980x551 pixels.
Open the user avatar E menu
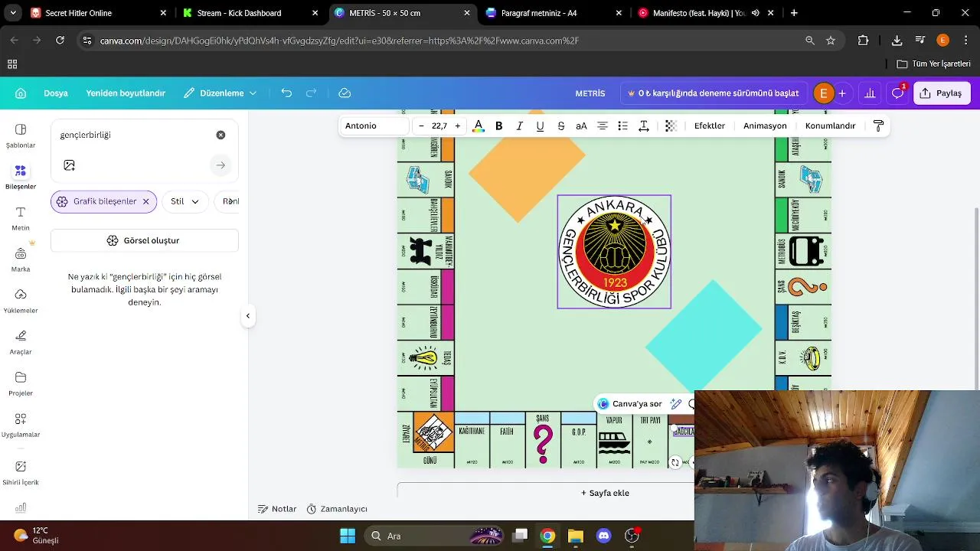point(824,93)
